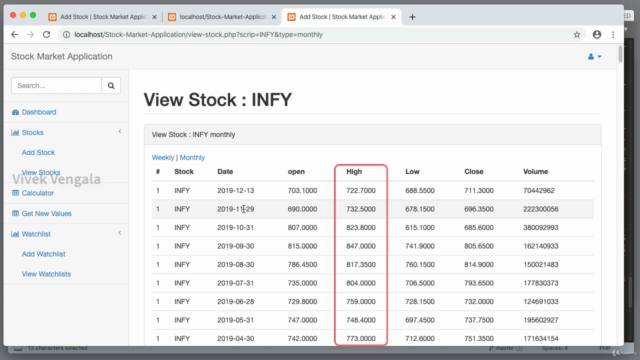Image resolution: width=640 pixels, height=360 pixels.
Task: Click the open value 815.0000
Action: click(302, 246)
